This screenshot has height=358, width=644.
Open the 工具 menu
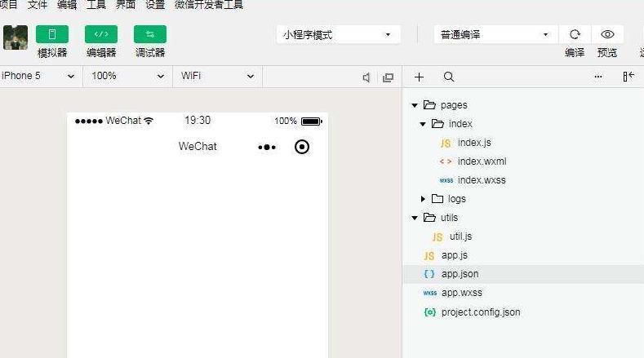coord(96,5)
